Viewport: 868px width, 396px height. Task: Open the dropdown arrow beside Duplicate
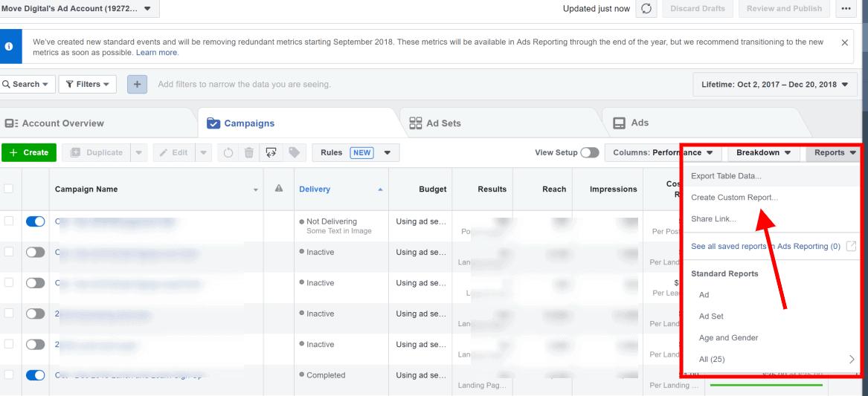[139, 152]
